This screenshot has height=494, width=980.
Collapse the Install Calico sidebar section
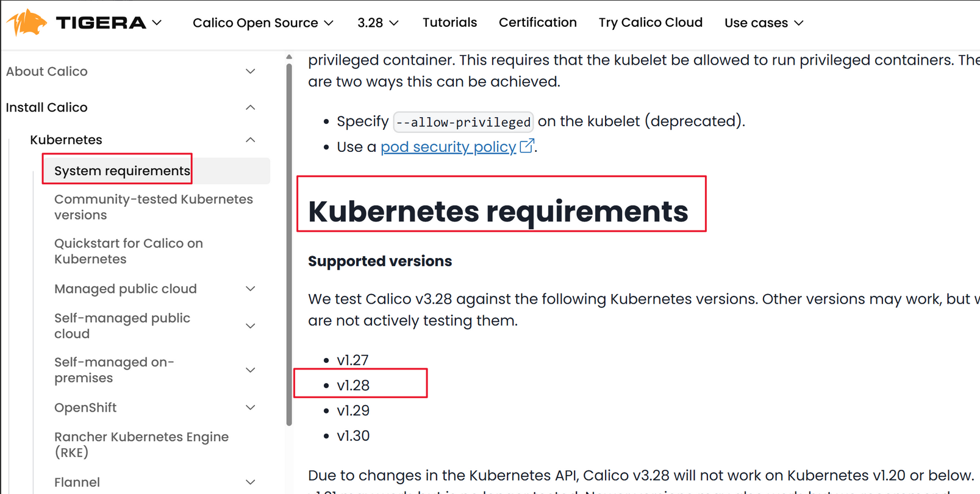[250, 107]
